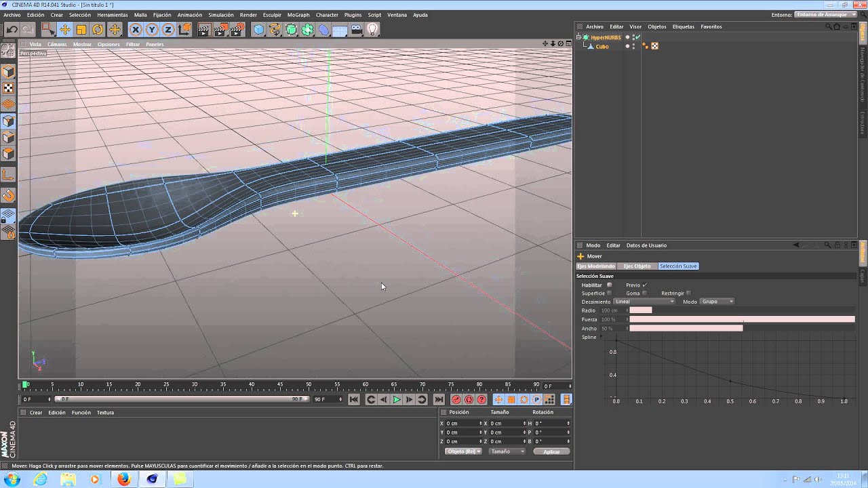Open Internet Explorer from taskbar
The width and height of the screenshot is (868, 488).
coord(40,479)
